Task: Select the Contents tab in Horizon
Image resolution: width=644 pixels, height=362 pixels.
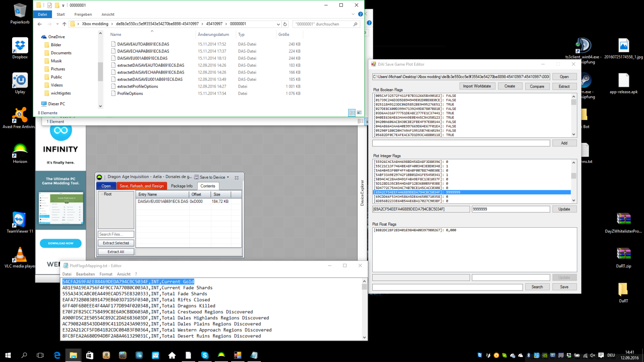Action: click(208, 186)
